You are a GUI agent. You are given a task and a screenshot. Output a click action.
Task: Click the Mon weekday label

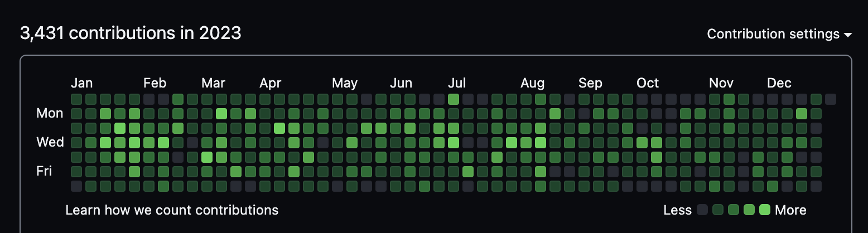(50, 114)
